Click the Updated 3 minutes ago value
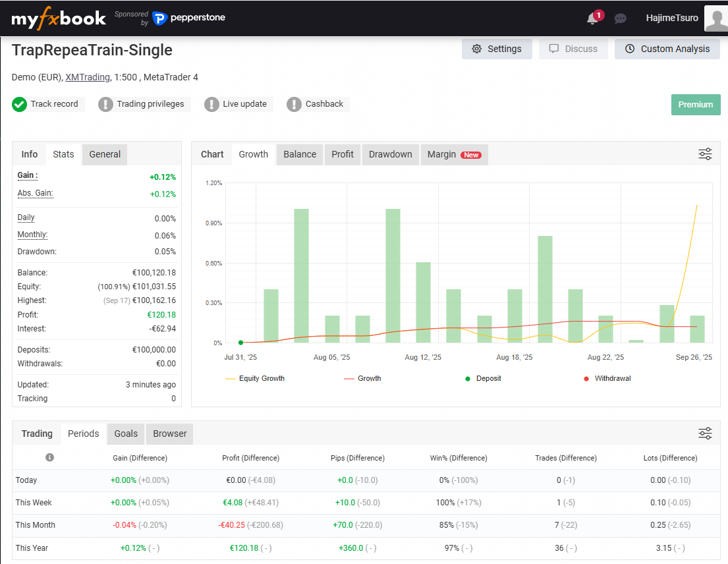This screenshot has width=728, height=564. click(151, 384)
